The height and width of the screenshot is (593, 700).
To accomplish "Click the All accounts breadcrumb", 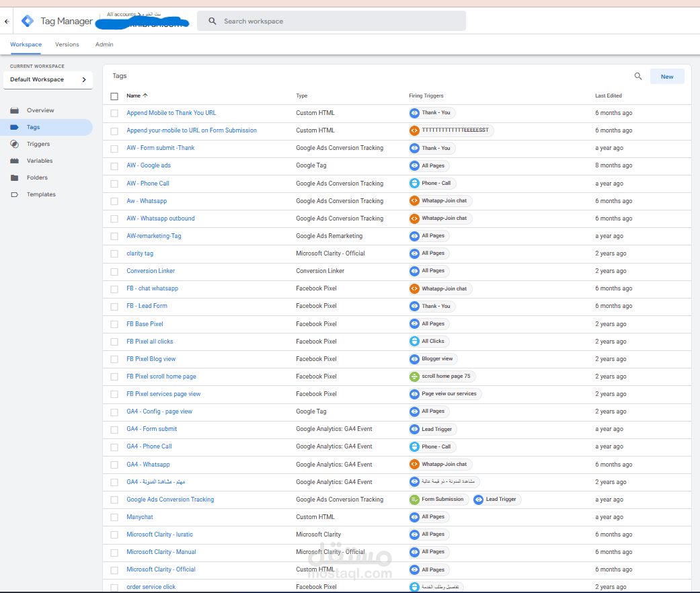I will (x=120, y=14).
